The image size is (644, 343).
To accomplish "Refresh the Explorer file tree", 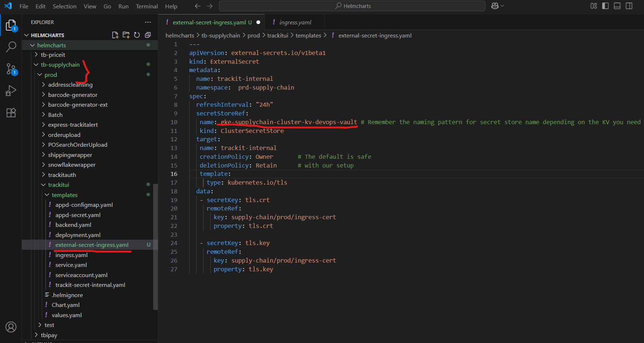I will click(137, 35).
